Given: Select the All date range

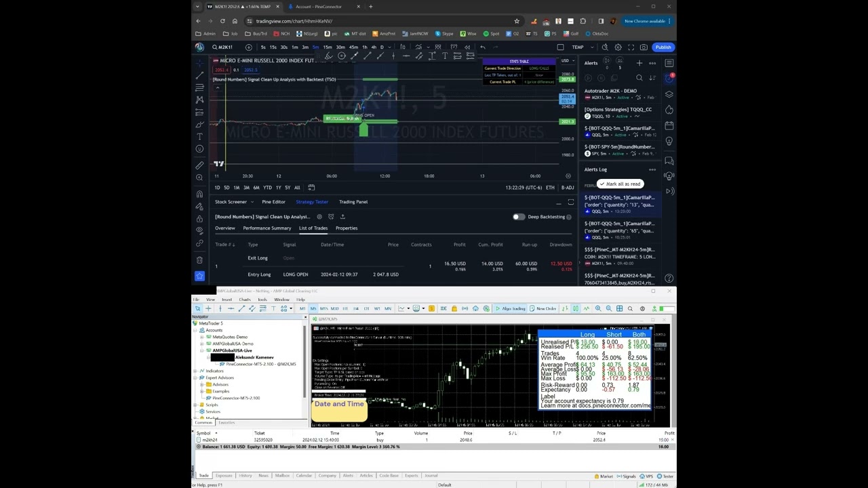Looking at the screenshot, I should click(x=297, y=188).
